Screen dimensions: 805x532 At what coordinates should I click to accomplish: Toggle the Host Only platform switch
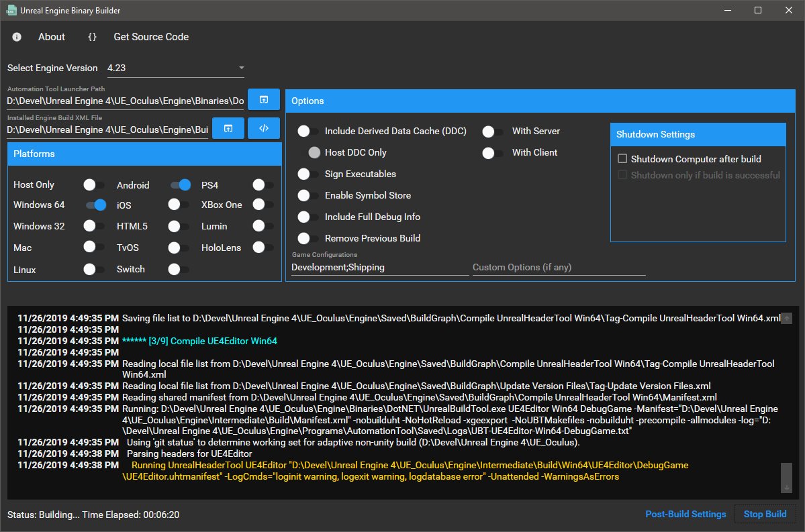click(x=94, y=184)
